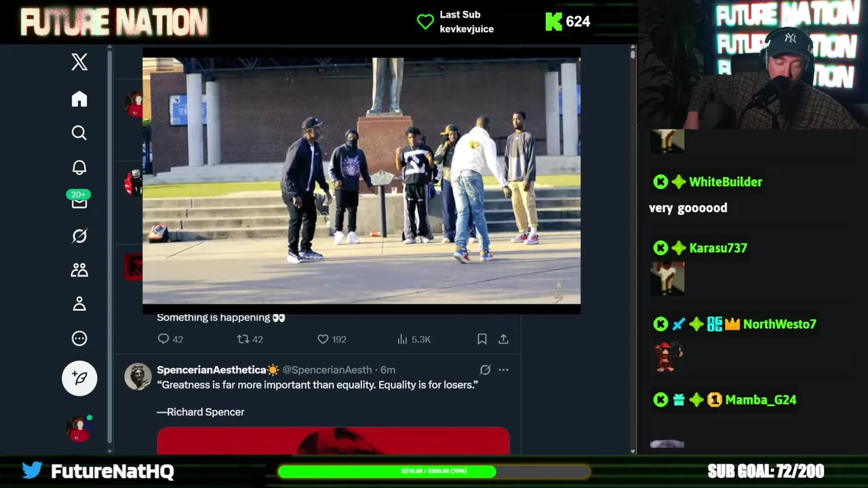Open the account avatar at sidebar bottom
This screenshot has width=868, height=488.
click(x=79, y=428)
